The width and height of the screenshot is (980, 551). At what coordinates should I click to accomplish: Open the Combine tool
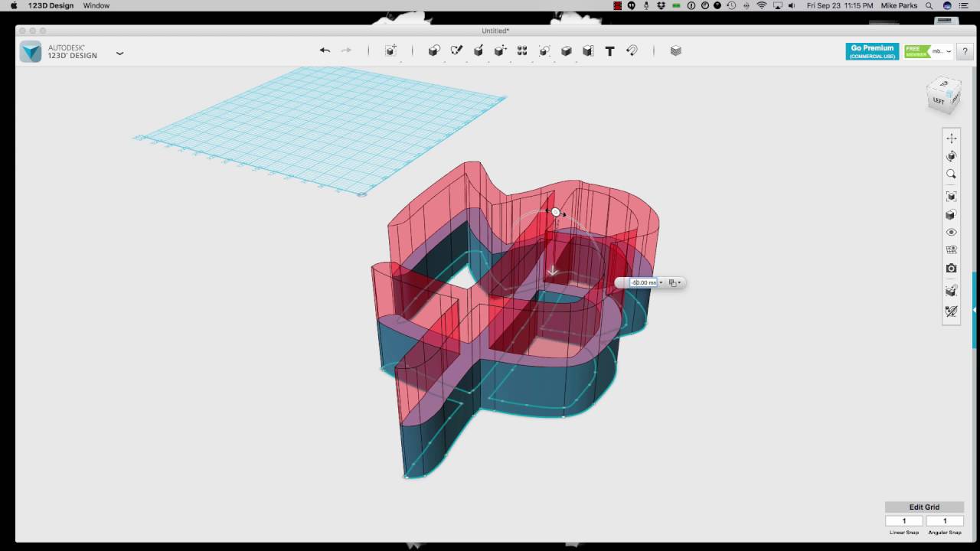[x=566, y=51]
